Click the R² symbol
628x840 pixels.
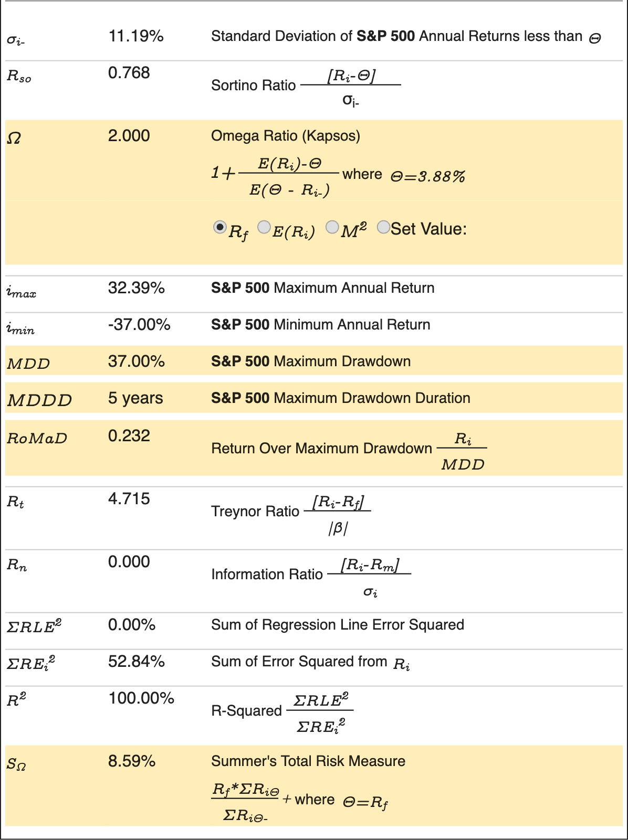coord(15,699)
